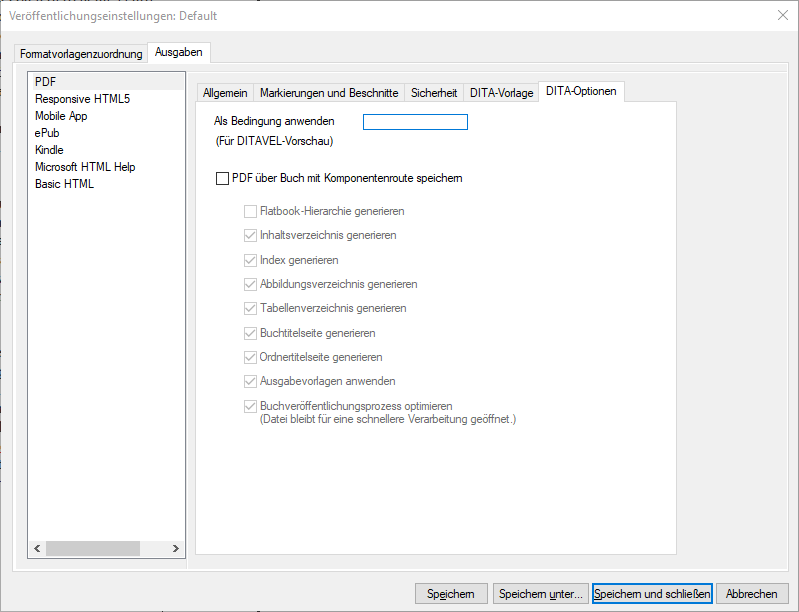Click Speichern und schließen button
799x612 pixels.
(x=652, y=594)
